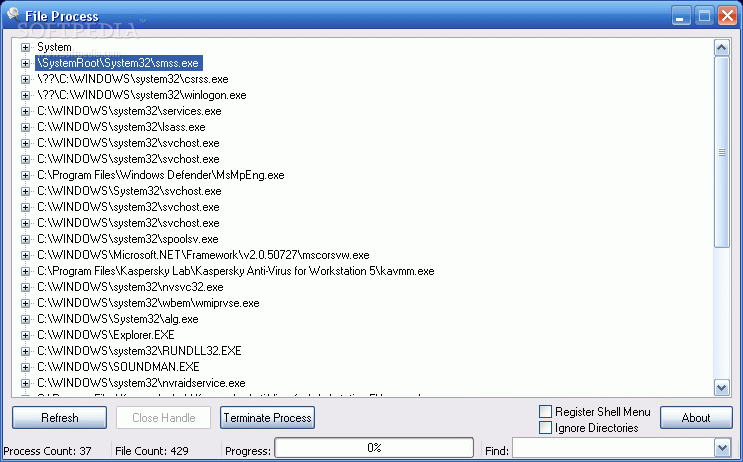This screenshot has width=743, height=462.
Task: Select the csrss.exe entry
Action: point(133,79)
